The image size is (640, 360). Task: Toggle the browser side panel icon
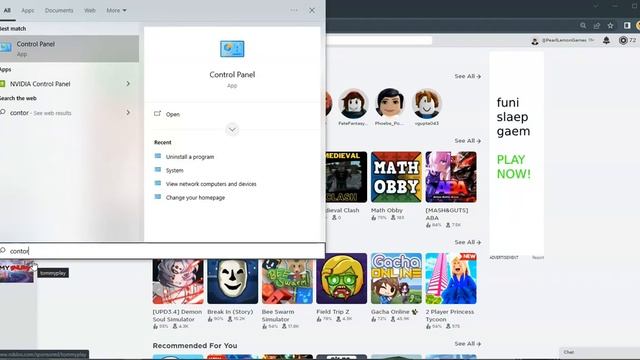click(627, 26)
